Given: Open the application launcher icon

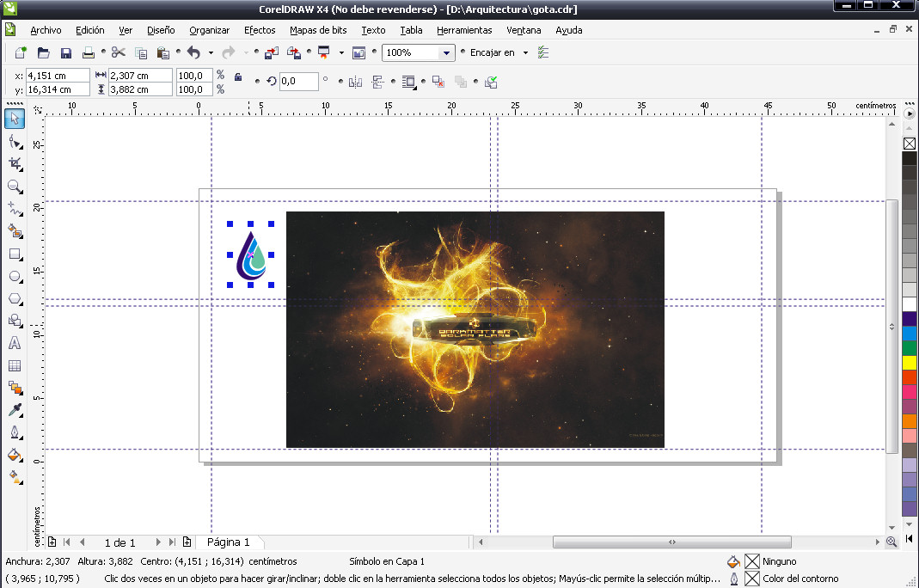Looking at the screenshot, I should (323, 52).
